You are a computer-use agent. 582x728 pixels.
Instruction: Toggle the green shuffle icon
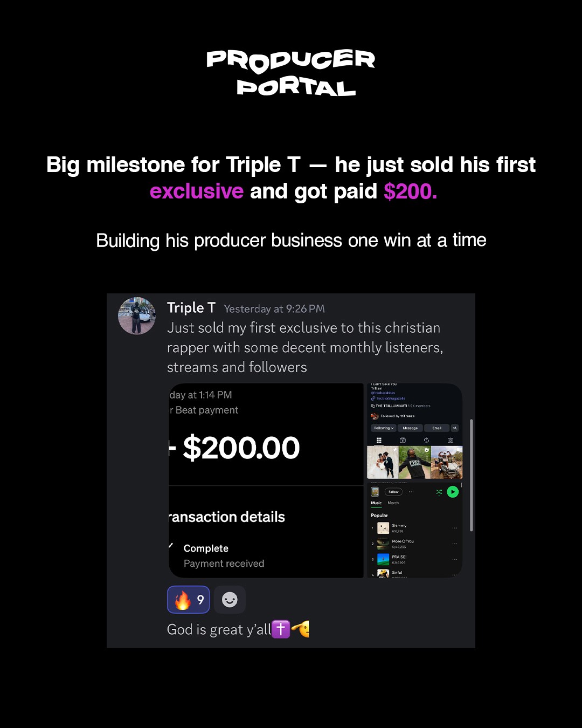(439, 492)
